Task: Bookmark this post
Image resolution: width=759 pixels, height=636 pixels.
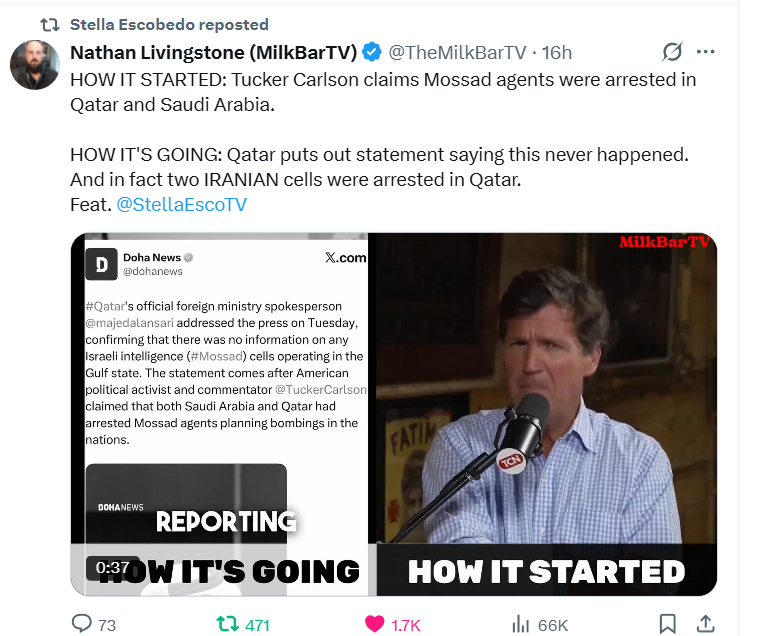Action: click(x=668, y=624)
